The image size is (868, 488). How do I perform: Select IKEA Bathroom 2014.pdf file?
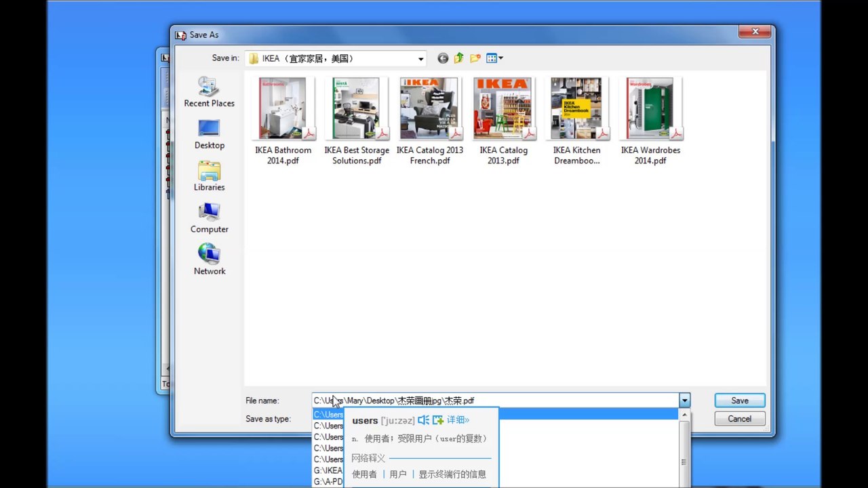point(283,121)
